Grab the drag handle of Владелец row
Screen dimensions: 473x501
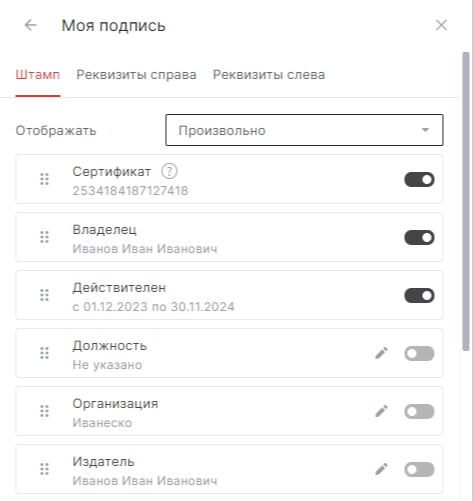tap(44, 237)
